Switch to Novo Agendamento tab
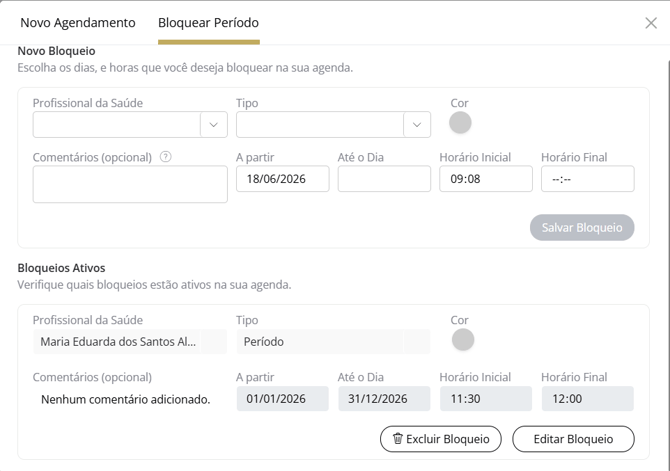Image resolution: width=670 pixels, height=471 pixels. tap(78, 23)
